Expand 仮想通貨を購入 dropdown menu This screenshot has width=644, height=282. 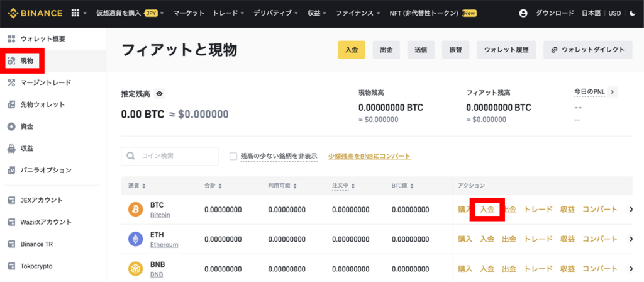pyautogui.click(x=130, y=13)
